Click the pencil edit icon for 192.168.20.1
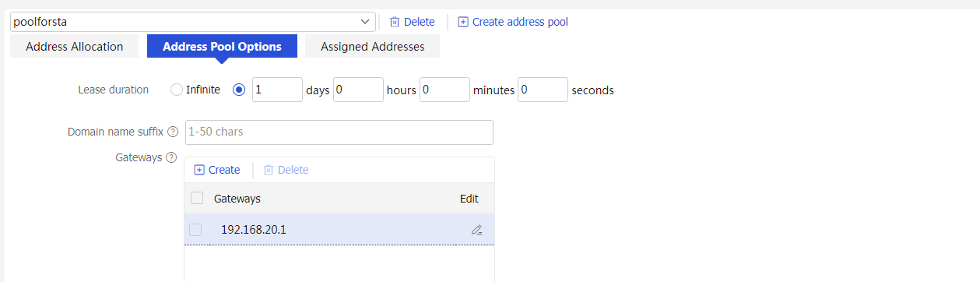 click(476, 230)
